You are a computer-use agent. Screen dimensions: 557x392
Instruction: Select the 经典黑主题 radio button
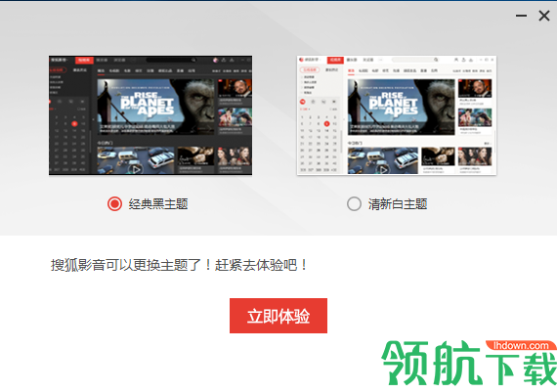[x=114, y=204]
